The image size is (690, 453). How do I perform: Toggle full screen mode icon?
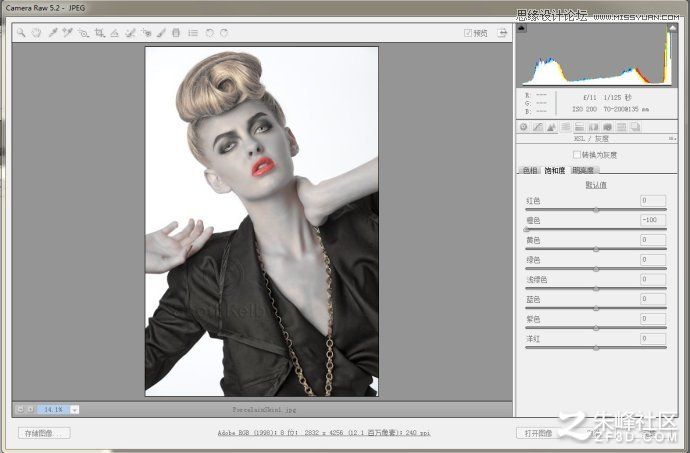coord(502,33)
